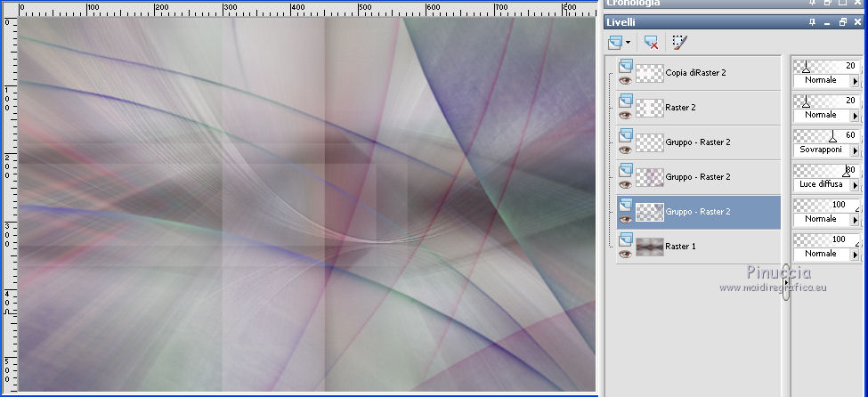This screenshot has height=397, width=868.
Task: Select the Copia diRaster 2 layer name
Action: point(695,72)
